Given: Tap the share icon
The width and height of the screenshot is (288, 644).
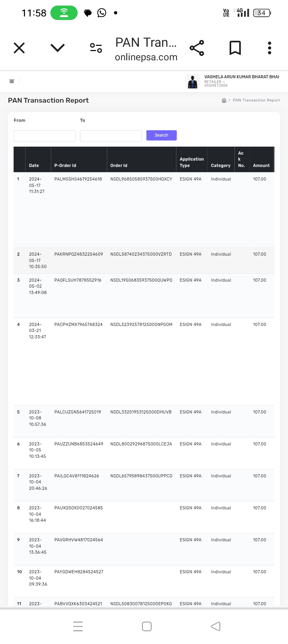Looking at the screenshot, I should pyautogui.click(x=197, y=48).
